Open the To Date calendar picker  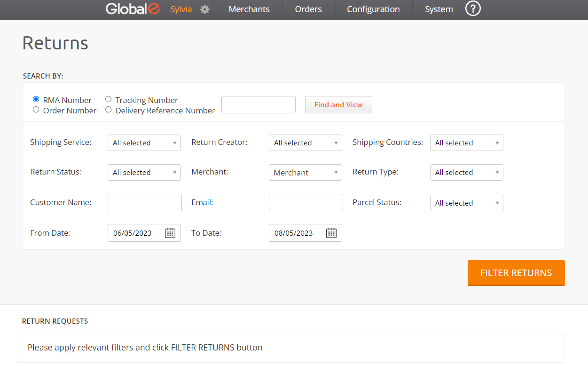[x=331, y=233]
